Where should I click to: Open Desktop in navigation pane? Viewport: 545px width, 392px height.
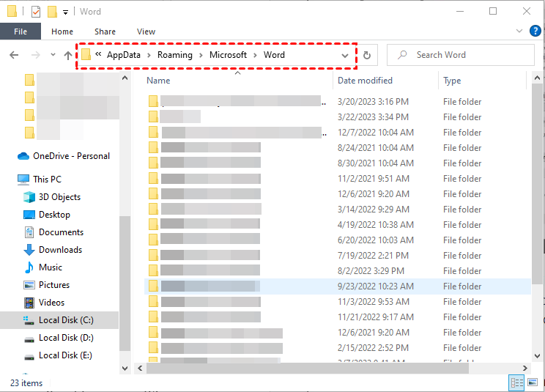(x=47, y=215)
